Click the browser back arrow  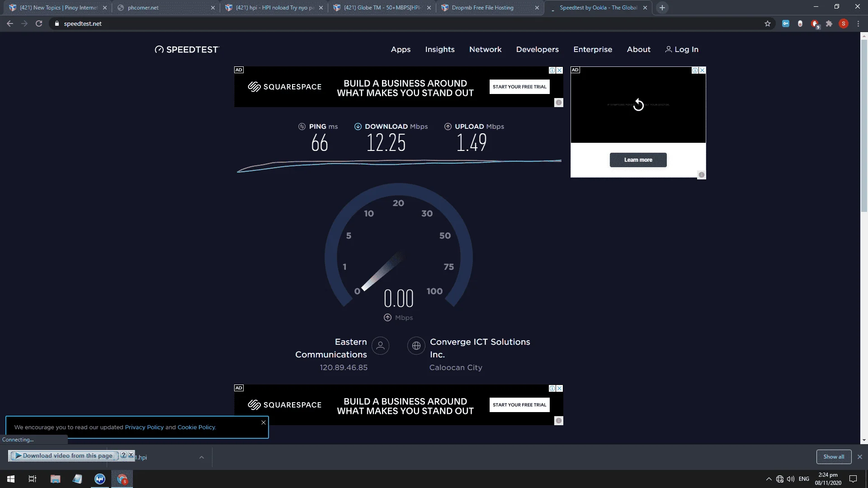pos(10,23)
